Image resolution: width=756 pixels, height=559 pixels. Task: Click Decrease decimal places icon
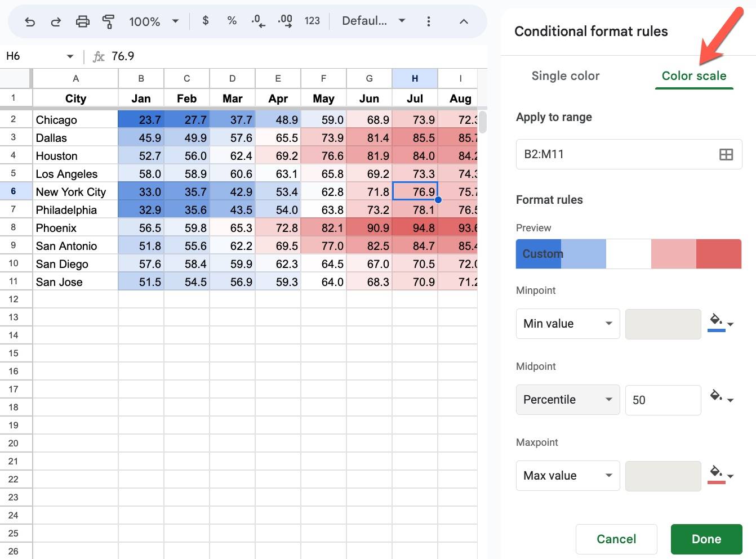point(258,21)
